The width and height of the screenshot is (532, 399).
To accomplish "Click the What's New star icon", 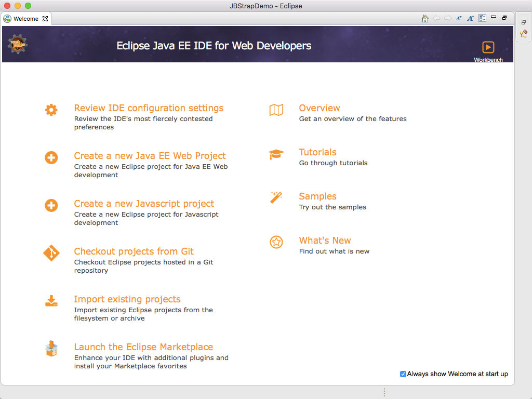I will coord(276,242).
